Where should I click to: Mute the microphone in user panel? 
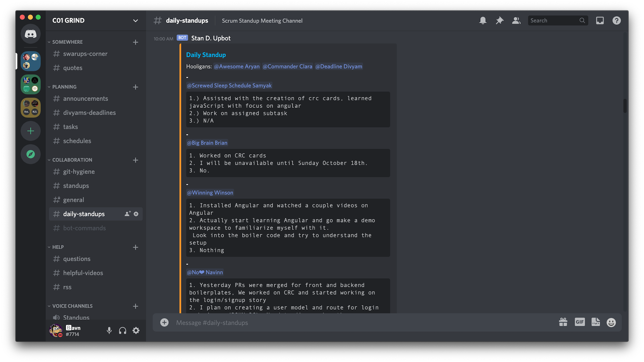tap(109, 330)
